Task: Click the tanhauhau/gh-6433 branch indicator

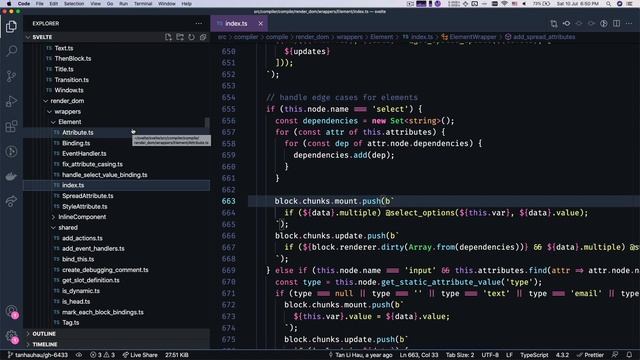Action: pos(38,355)
